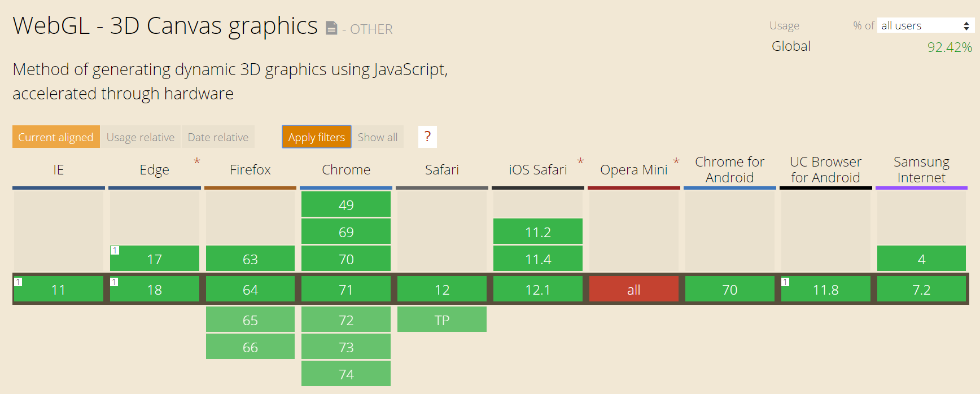Select the Edge 17 version cell

(x=155, y=259)
